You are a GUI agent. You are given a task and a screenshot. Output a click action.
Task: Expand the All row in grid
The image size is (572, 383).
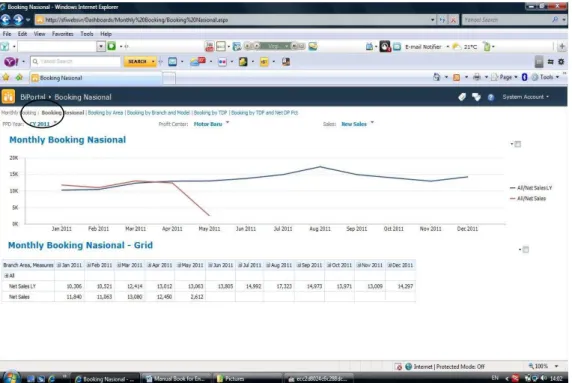tap(6, 276)
